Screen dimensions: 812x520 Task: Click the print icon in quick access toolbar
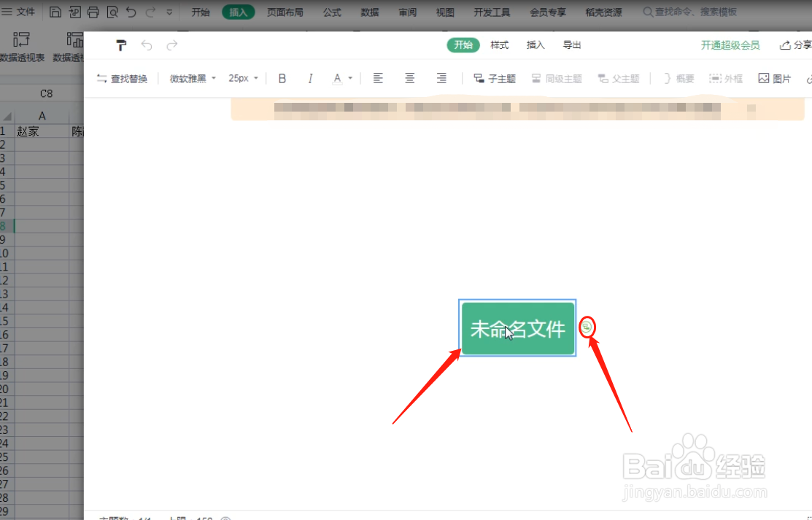93,12
